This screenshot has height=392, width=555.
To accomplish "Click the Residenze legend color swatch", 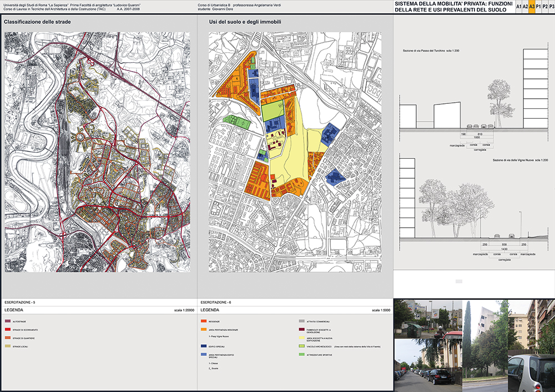I will pyautogui.click(x=204, y=321).
